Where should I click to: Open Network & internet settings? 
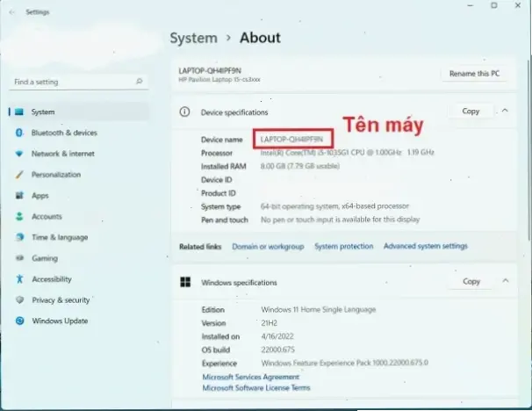(78, 154)
